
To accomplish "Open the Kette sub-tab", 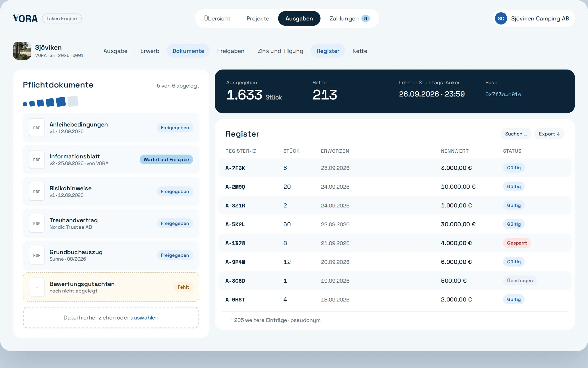I will click(x=360, y=51).
